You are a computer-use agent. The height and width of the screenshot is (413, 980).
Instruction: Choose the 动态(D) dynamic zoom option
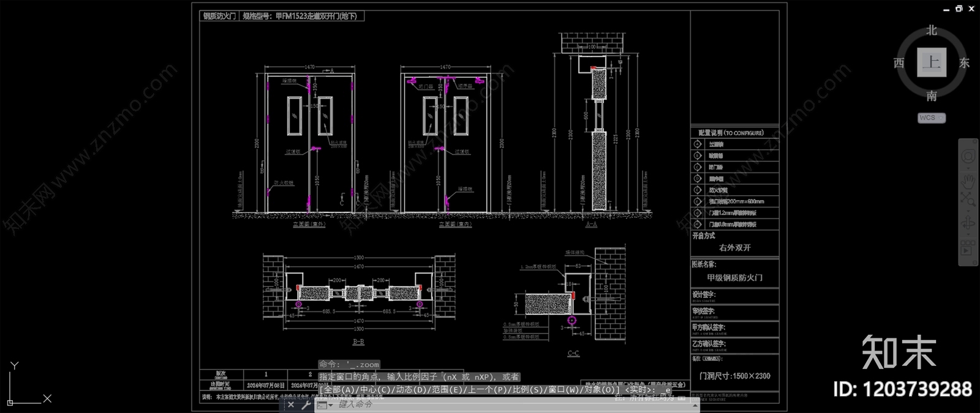tap(412, 389)
